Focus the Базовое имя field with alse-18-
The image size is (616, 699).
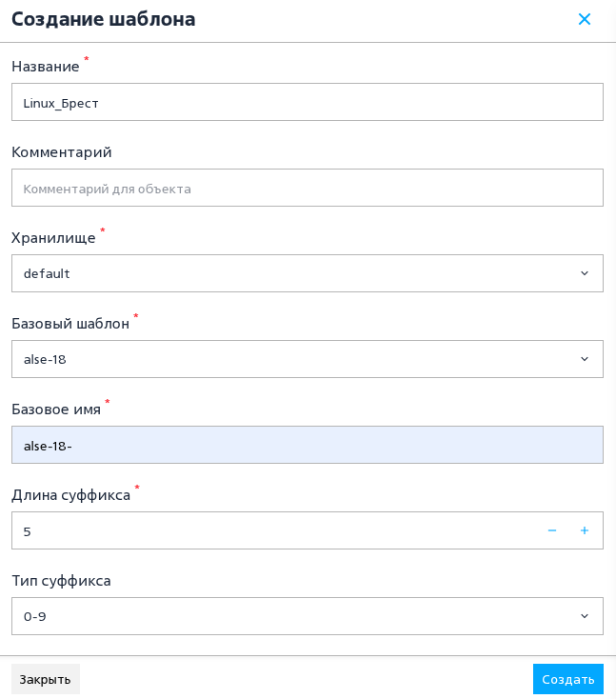[308, 445]
